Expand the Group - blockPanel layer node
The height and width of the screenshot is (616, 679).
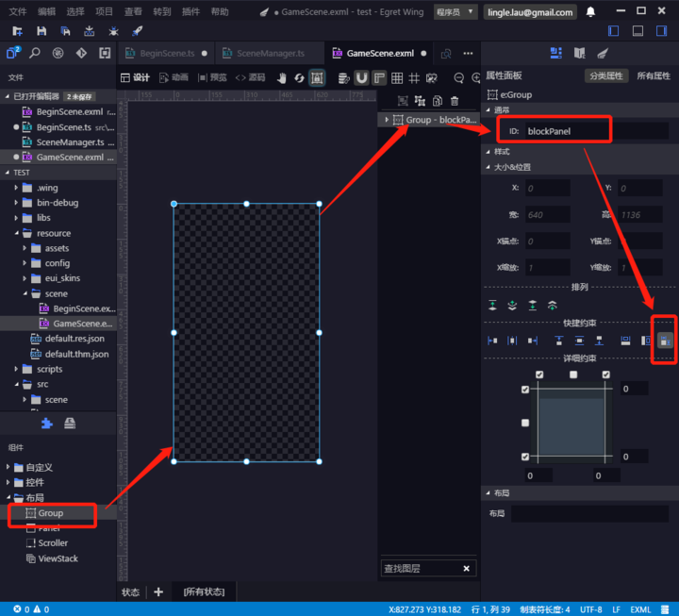387,120
